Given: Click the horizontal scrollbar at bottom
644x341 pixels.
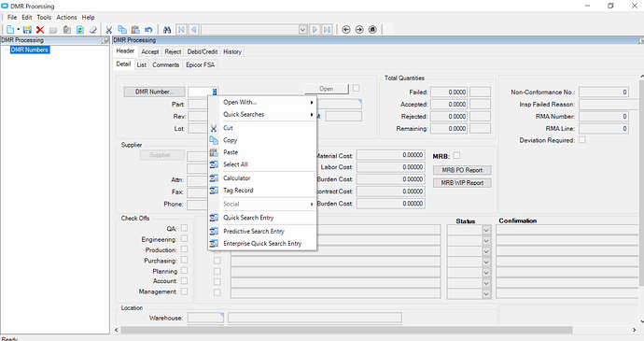Looking at the screenshot, I should click(x=346, y=330).
